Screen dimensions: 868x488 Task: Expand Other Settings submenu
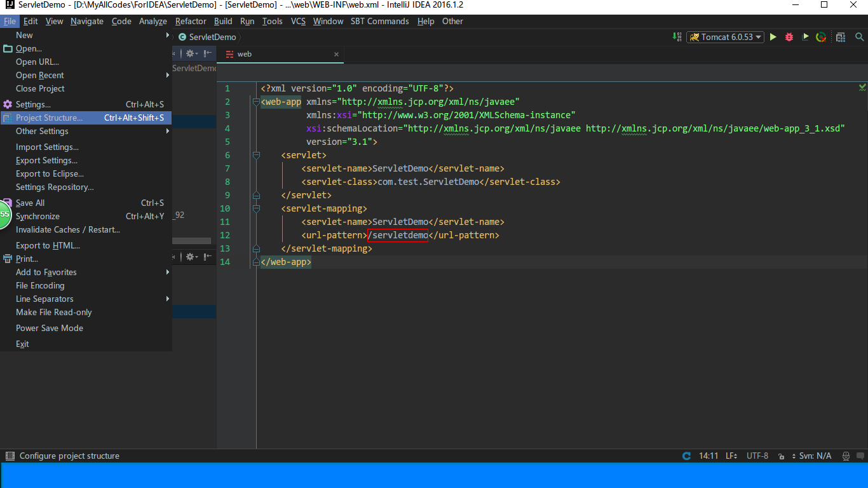86,131
